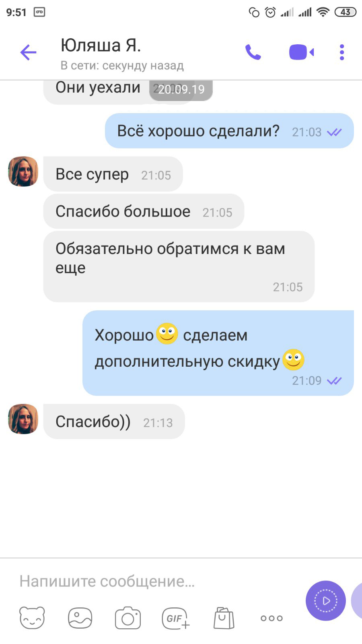Tap the avatar next to "Все супер"
The image size is (362, 644).
[23, 171]
